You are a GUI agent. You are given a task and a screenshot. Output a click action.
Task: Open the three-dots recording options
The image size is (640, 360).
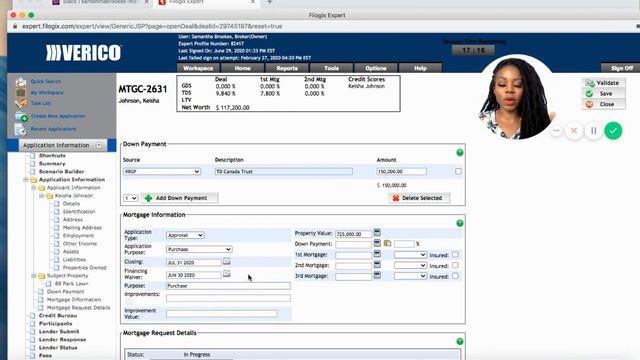point(556,131)
